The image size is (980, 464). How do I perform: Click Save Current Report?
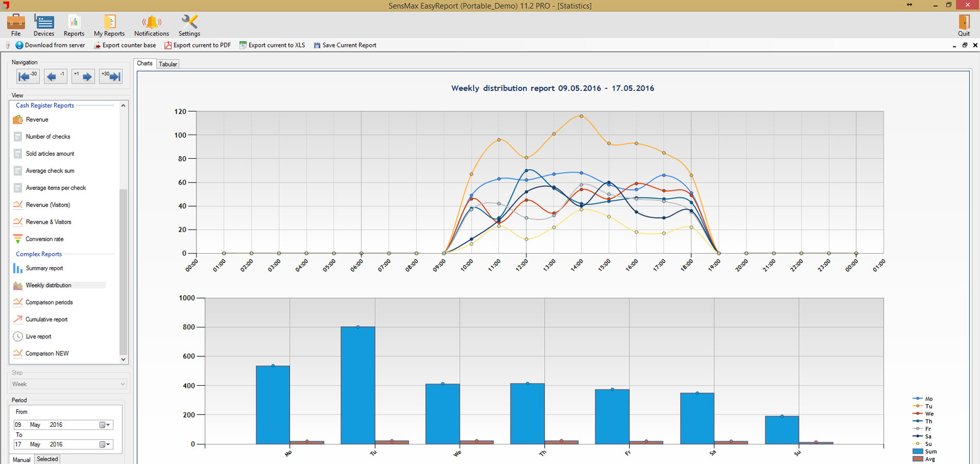pos(345,45)
